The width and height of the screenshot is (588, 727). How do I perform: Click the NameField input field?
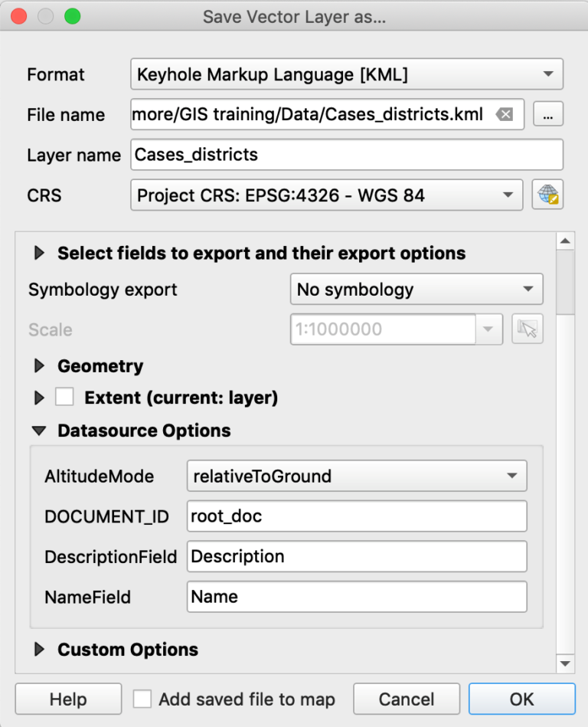[357, 597]
